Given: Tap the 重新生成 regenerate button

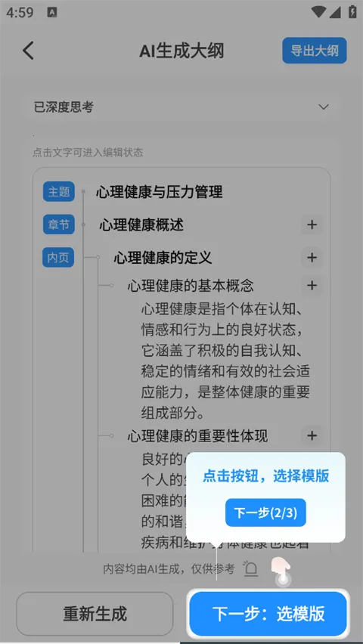Looking at the screenshot, I should point(95,614).
